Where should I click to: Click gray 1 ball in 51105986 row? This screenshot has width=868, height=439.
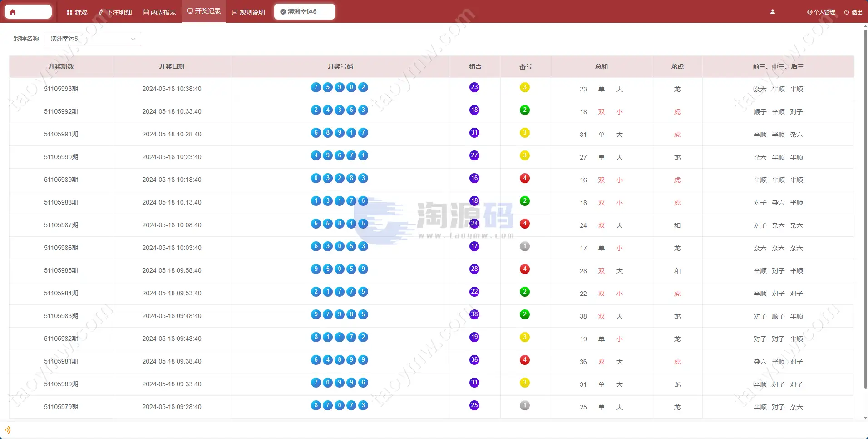coord(525,246)
